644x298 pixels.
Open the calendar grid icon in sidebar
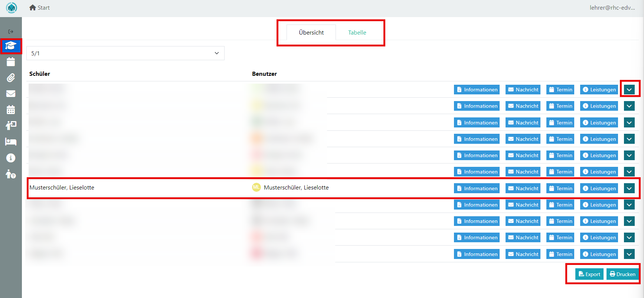[11, 110]
